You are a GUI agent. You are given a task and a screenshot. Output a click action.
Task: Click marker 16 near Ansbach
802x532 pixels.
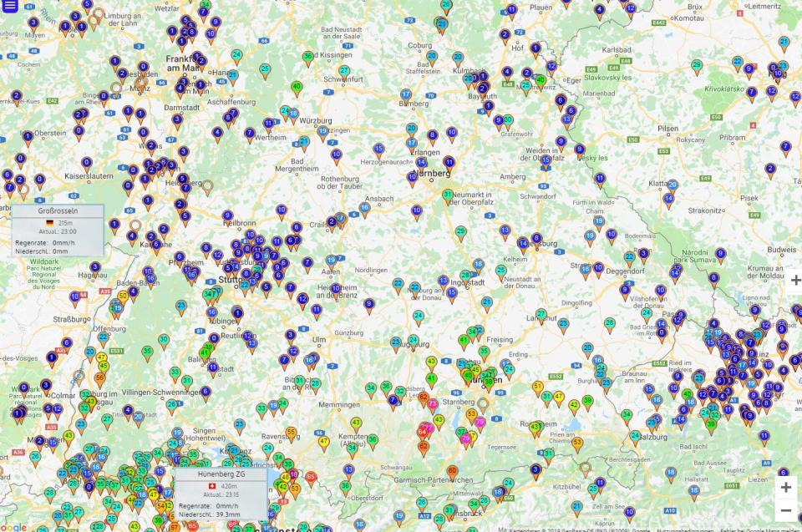tap(364, 207)
